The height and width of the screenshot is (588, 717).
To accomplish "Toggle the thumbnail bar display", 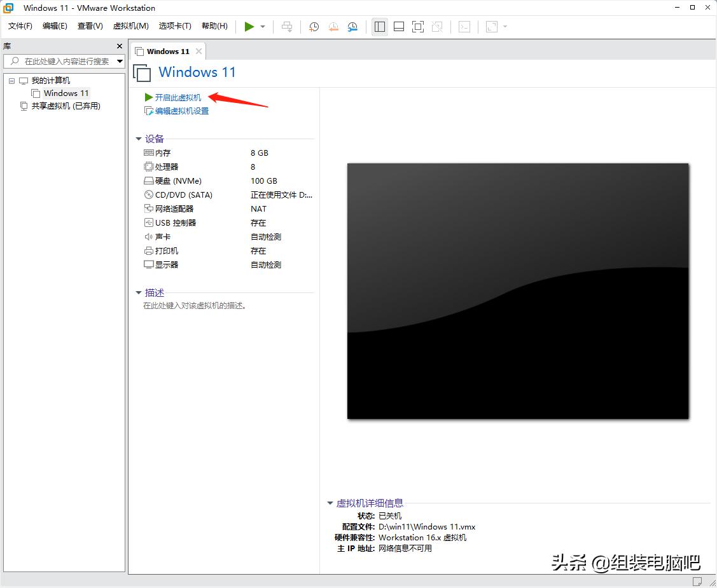I will click(x=399, y=26).
